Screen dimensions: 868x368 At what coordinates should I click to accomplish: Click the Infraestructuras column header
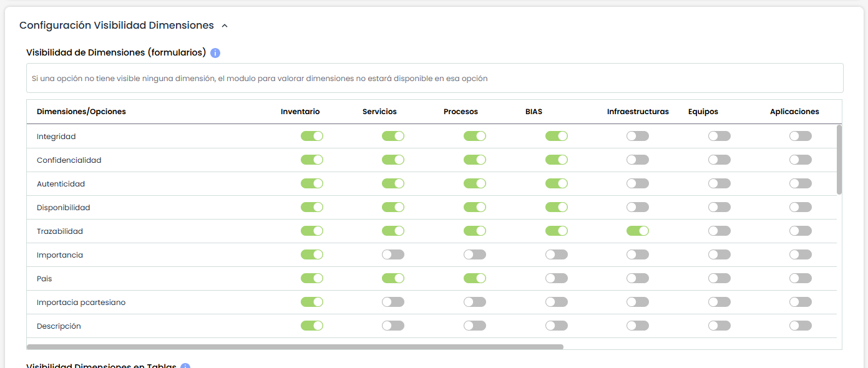click(x=637, y=112)
